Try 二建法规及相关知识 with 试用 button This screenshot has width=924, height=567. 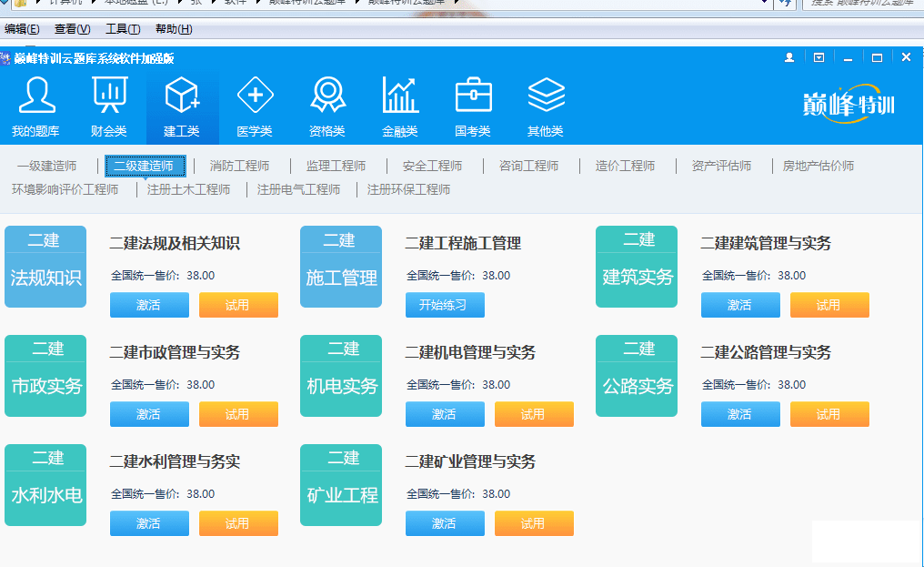click(238, 305)
